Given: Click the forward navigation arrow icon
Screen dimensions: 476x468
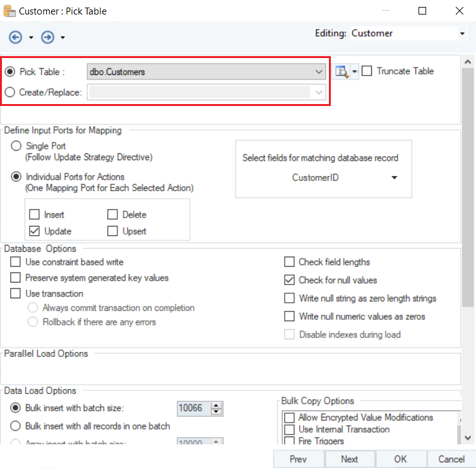Looking at the screenshot, I should click(47, 37).
